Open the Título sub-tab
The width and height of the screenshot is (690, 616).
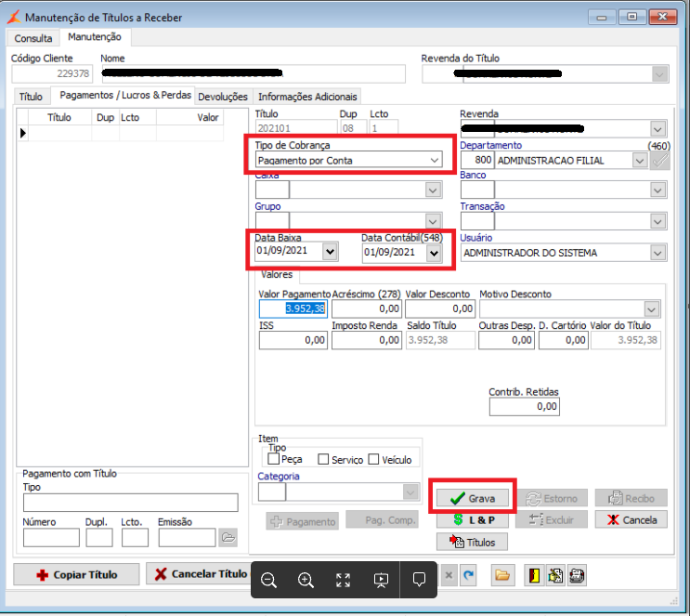(31, 97)
